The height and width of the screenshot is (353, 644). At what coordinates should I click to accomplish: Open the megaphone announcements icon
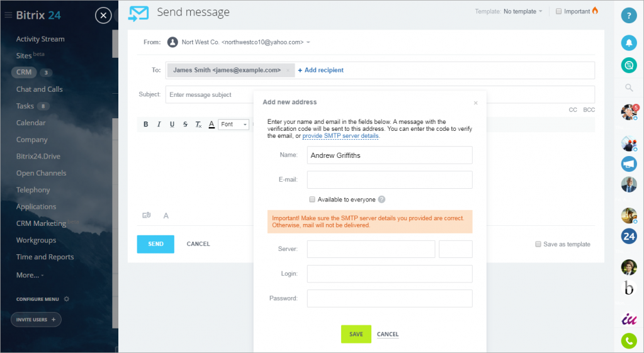629,164
